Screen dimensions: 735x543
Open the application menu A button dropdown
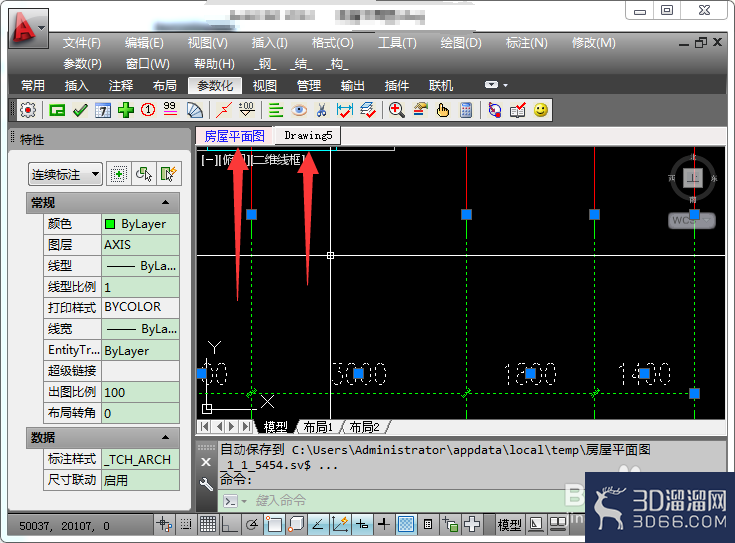coord(28,28)
